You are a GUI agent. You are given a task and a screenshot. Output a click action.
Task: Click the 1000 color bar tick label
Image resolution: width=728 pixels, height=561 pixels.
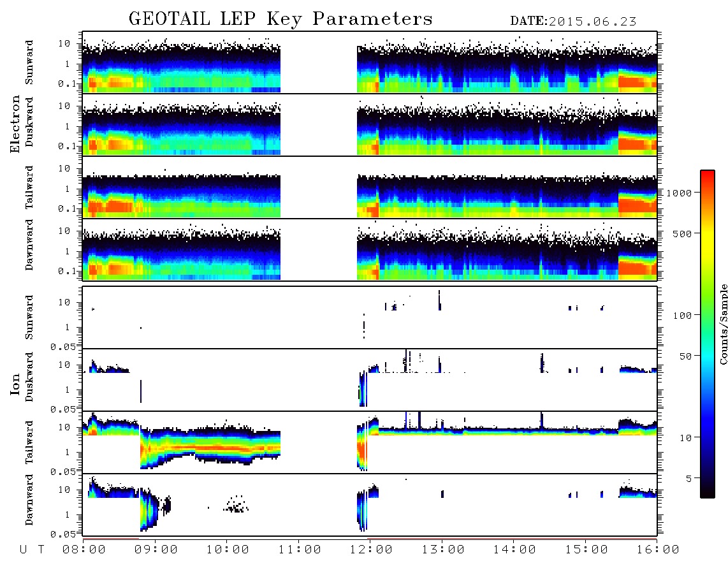tap(680, 193)
